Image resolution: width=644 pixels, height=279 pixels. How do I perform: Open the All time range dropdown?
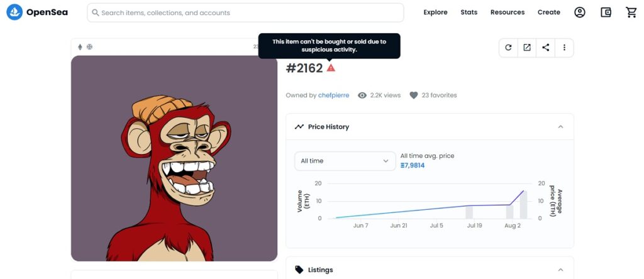coord(345,161)
